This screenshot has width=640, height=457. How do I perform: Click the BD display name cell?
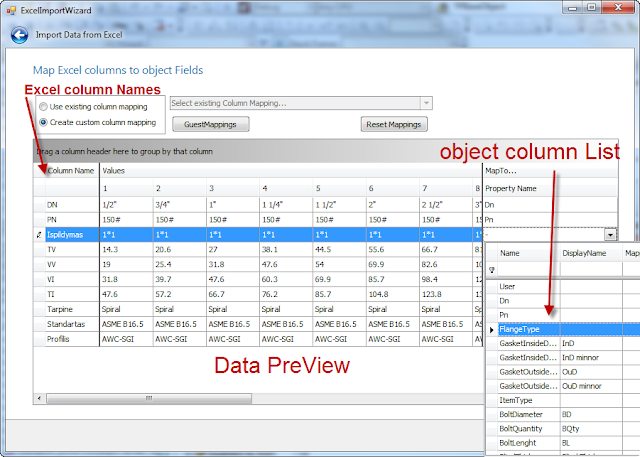(x=591, y=415)
